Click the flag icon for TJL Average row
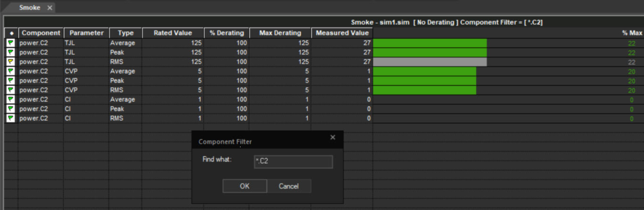Viewport: 644px width, 210px height. [x=10, y=43]
